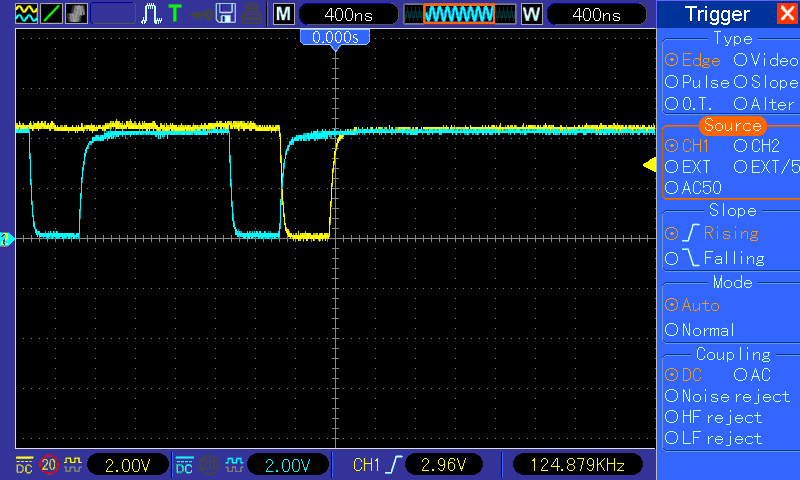Select Noise reject coupling

tap(728, 396)
